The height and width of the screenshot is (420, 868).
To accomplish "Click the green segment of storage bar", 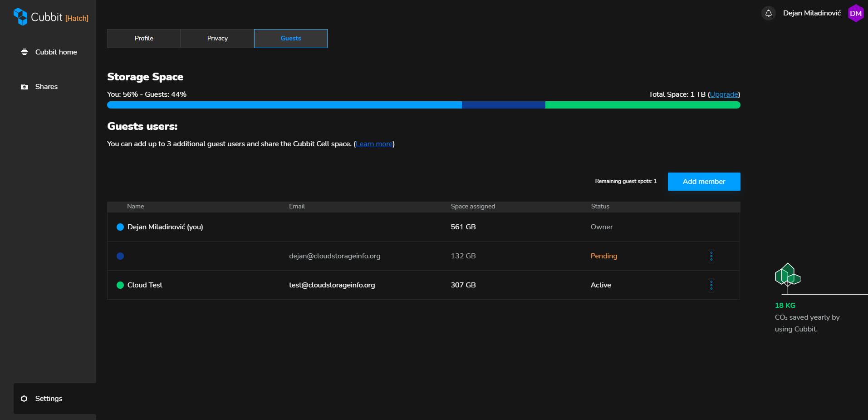I will pos(642,105).
